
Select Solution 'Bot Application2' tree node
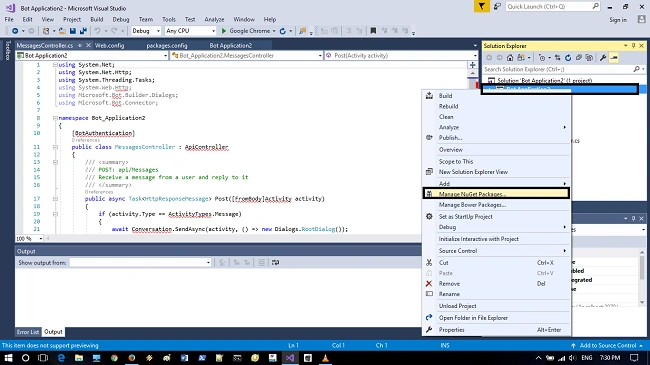(x=545, y=80)
